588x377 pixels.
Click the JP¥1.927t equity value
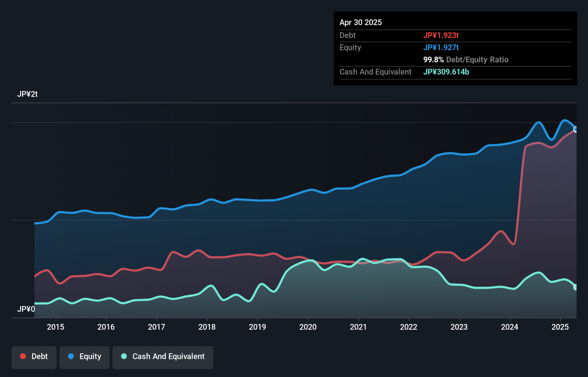pyautogui.click(x=441, y=47)
